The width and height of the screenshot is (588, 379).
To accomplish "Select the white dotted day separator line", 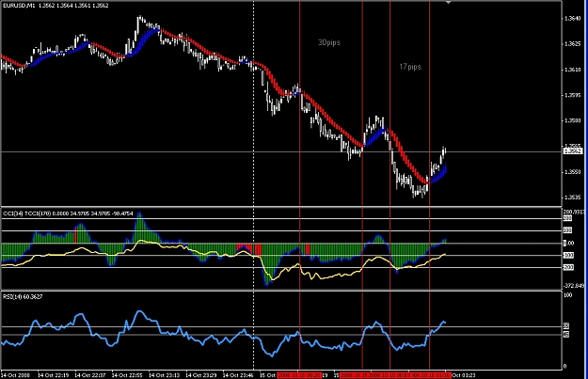I will click(253, 183).
